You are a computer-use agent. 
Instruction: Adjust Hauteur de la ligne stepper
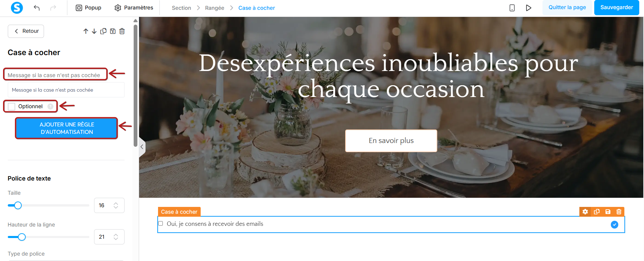(116, 237)
